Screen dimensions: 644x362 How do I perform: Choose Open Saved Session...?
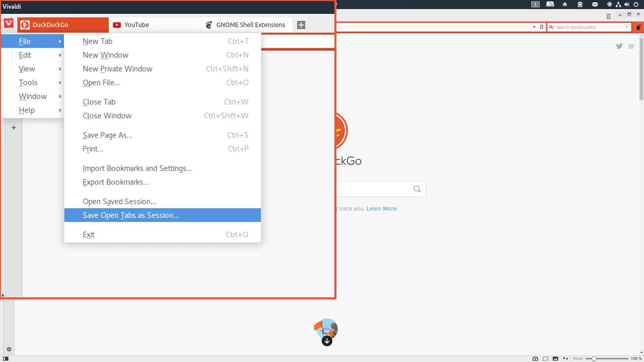tap(162, 201)
